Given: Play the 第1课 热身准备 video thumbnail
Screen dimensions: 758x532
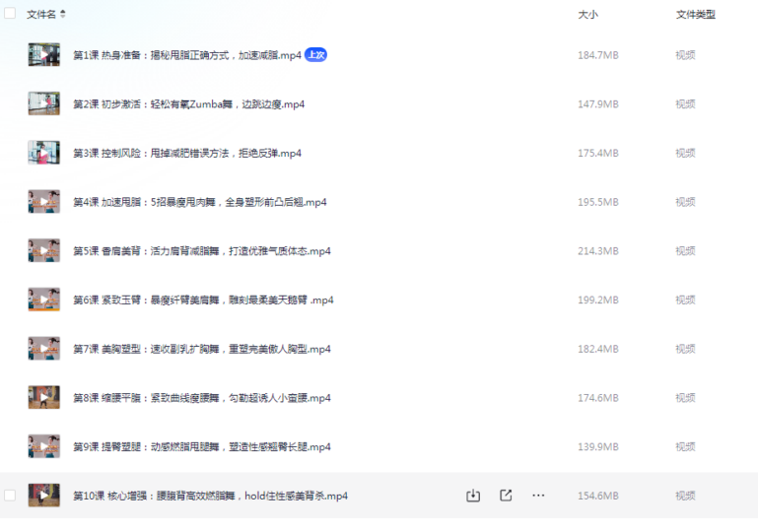Looking at the screenshot, I should click(44, 54).
